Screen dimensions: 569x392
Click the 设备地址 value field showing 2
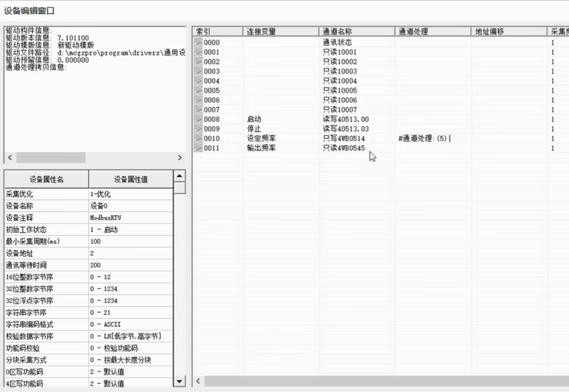(130, 253)
